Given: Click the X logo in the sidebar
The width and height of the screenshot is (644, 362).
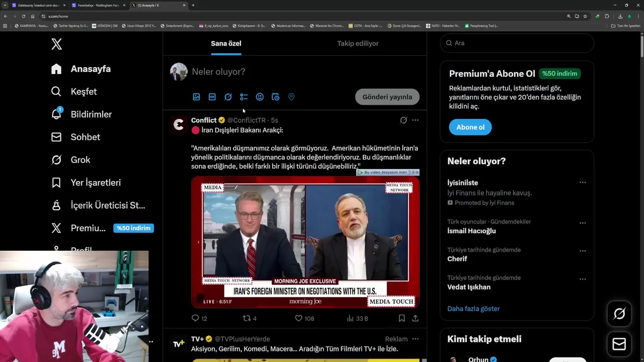Looking at the screenshot, I should point(56,44).
